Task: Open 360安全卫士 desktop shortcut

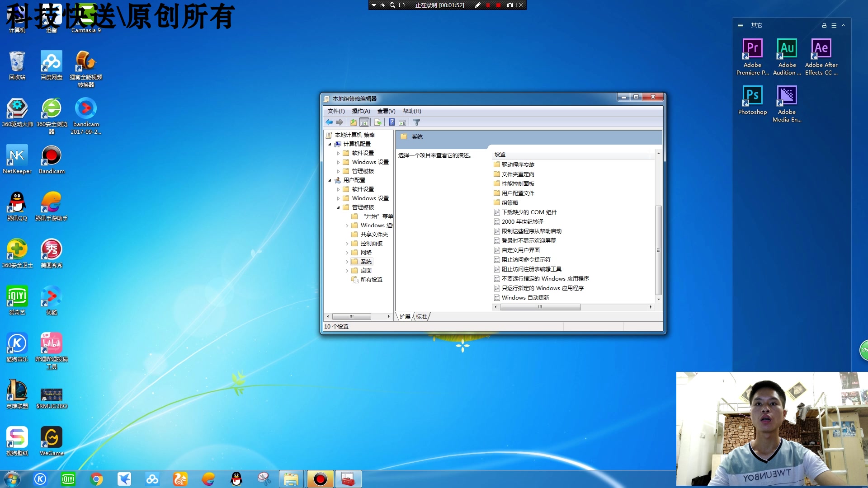Action: [x=17, y=253]
